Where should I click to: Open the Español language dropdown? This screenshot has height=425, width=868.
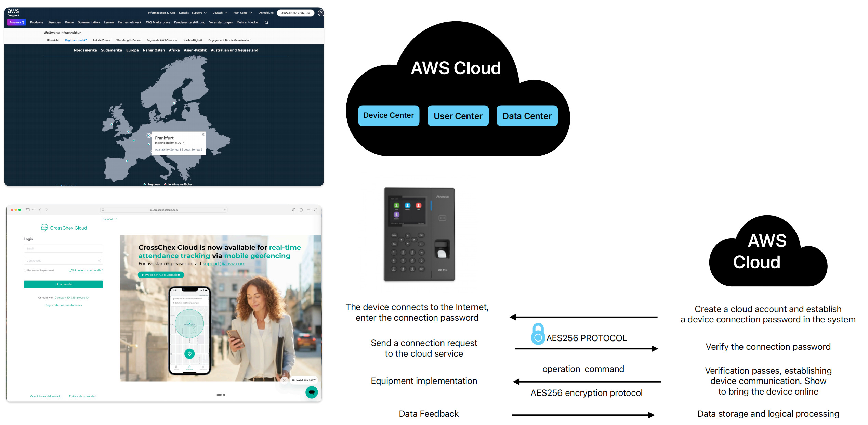[109, 219]
